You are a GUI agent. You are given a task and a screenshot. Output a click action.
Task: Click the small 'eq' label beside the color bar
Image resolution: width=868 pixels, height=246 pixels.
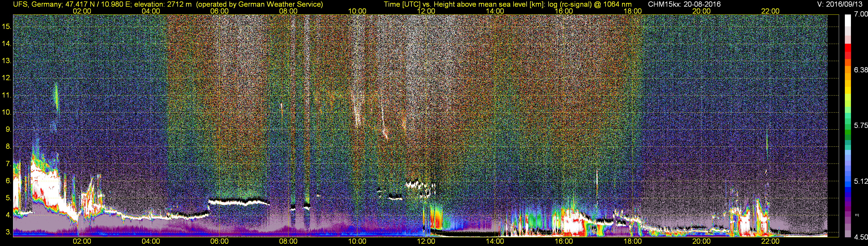(857, 215)
